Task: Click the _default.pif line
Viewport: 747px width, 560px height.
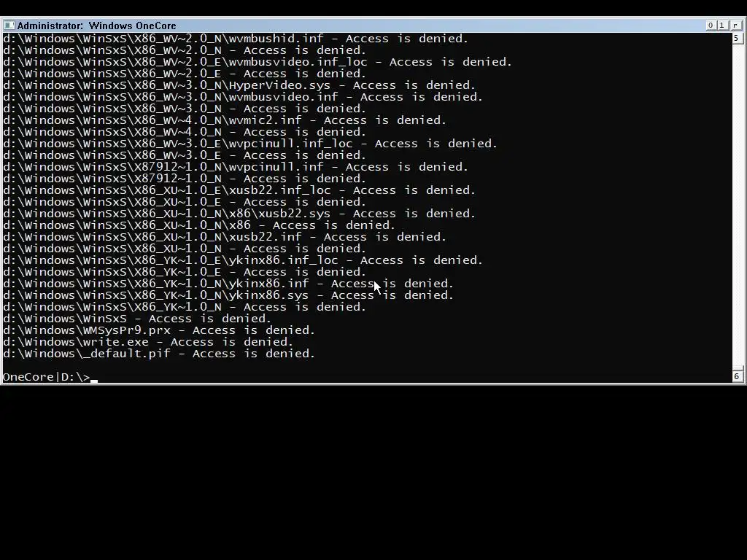Action: [x=159, y=354]
